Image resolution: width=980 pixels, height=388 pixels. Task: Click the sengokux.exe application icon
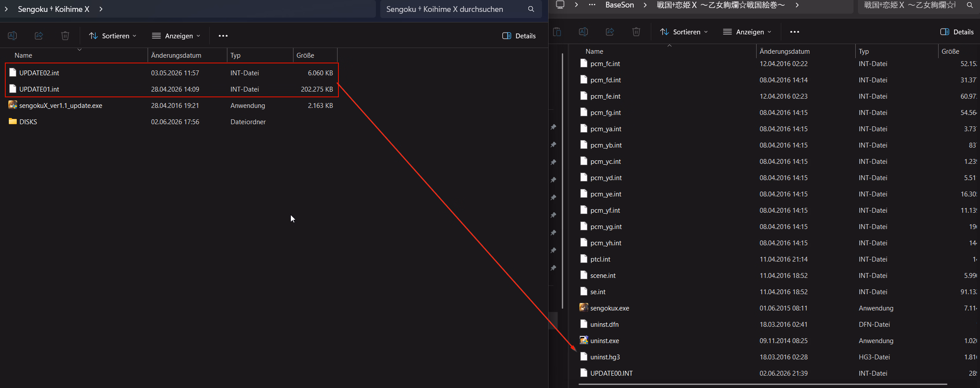584,308
